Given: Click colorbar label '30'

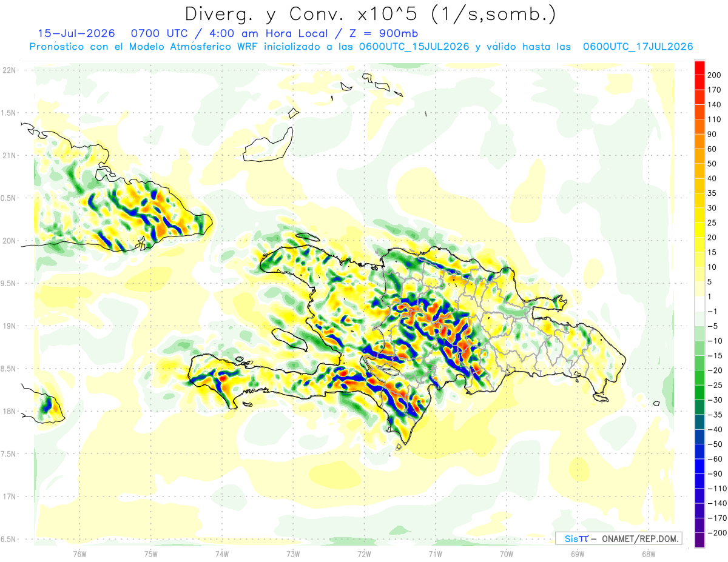Looking at the screenshot, I should tap(713, 208).
